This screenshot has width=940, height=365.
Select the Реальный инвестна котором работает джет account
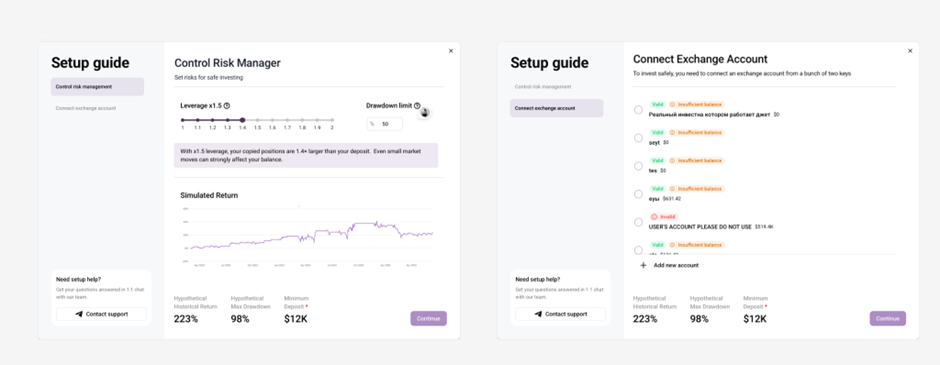(x=638, y=110)
